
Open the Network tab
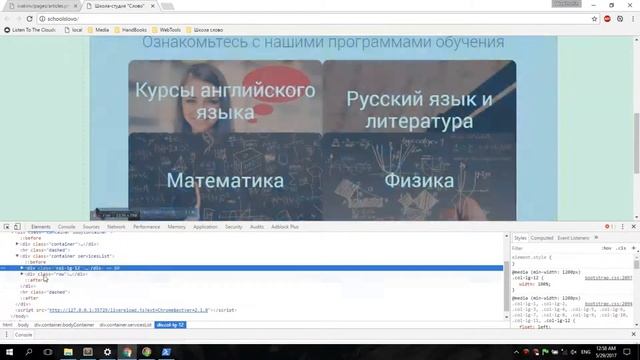coord(116,227)
